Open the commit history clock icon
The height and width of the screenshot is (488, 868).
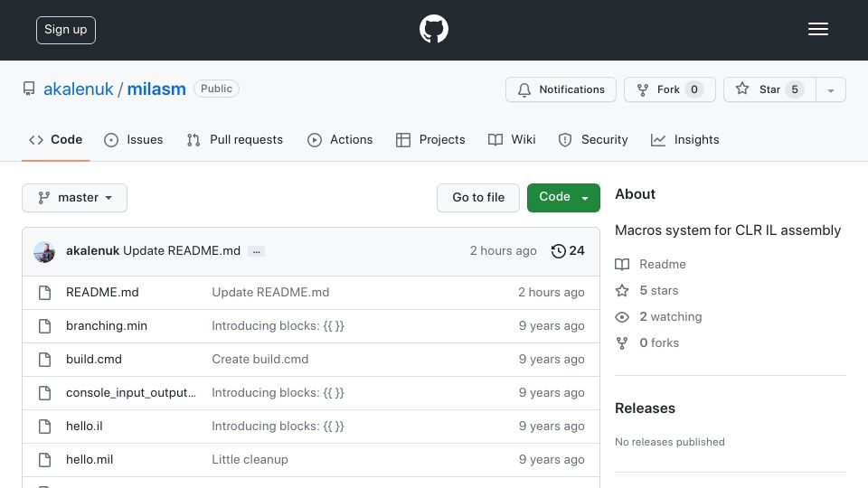pyautogui.click(x=559, y=251)
